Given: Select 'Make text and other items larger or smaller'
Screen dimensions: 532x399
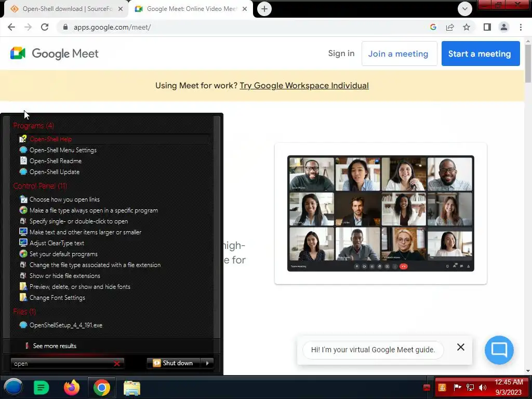Looking at the screenshot, I should click(x=85, y=232).
